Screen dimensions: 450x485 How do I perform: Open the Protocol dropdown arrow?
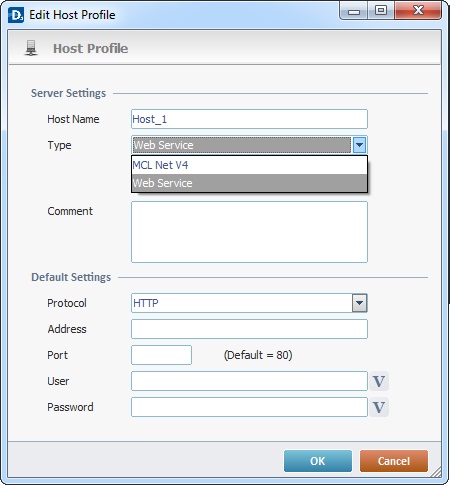tap(359, 303)
